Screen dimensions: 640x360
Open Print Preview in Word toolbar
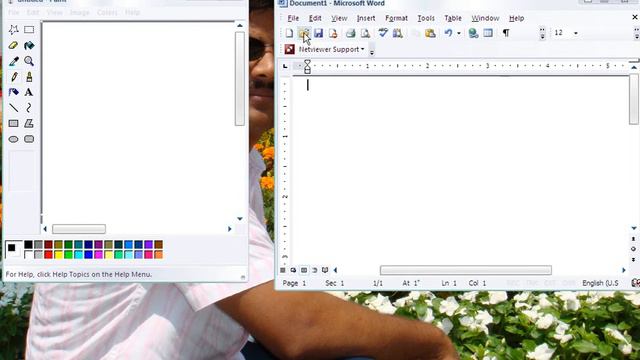coord(365,33)
